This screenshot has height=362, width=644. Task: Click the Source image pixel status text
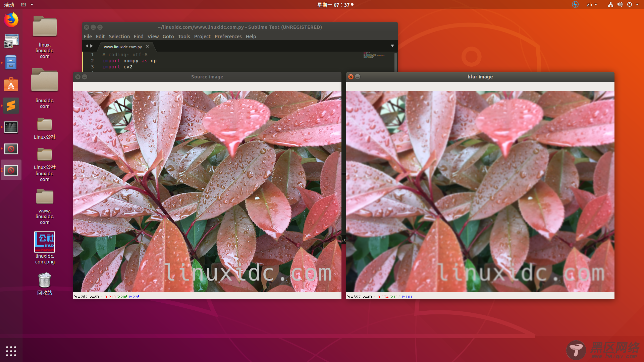106,297
